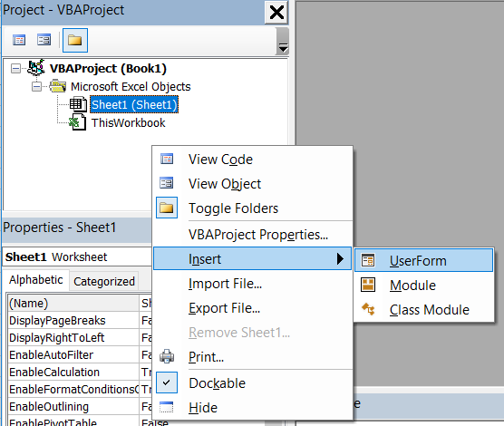
Task: Choose Export File... from context menu
Action: coord(253,308)
